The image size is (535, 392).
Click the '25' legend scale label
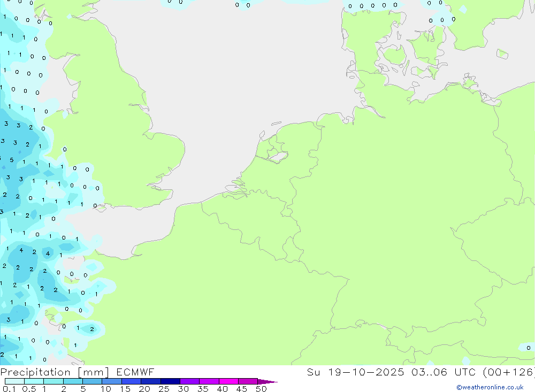click(x=164, y=389)
